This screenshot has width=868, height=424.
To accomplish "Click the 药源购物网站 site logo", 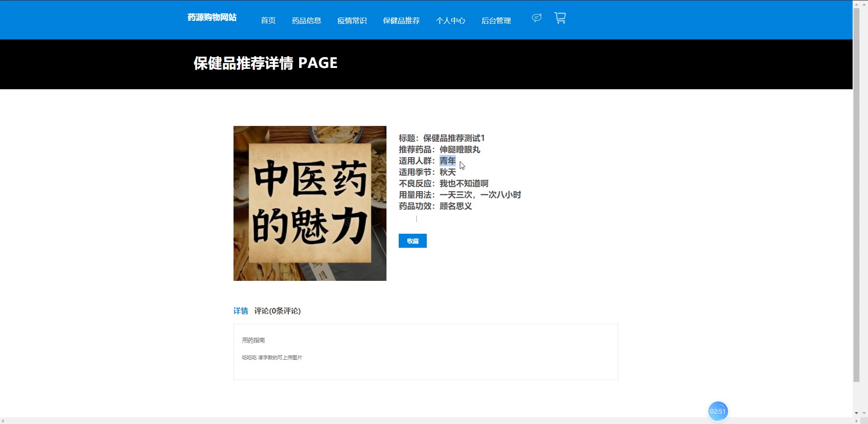I will click(212, 17).
